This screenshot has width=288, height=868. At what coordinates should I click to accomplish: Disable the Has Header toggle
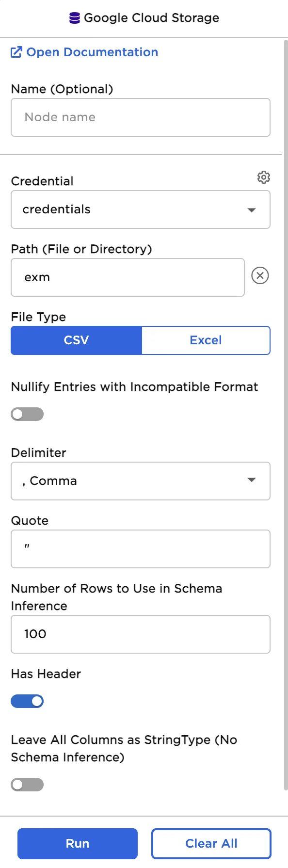pos(27,701)
